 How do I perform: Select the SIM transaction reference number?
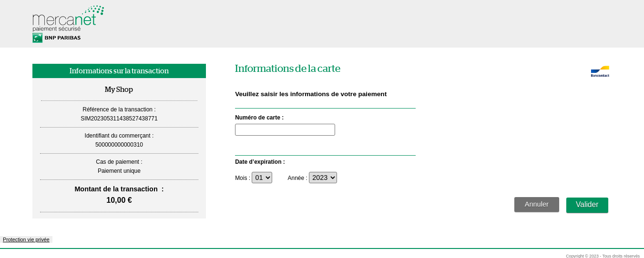[x=119, y=119]
